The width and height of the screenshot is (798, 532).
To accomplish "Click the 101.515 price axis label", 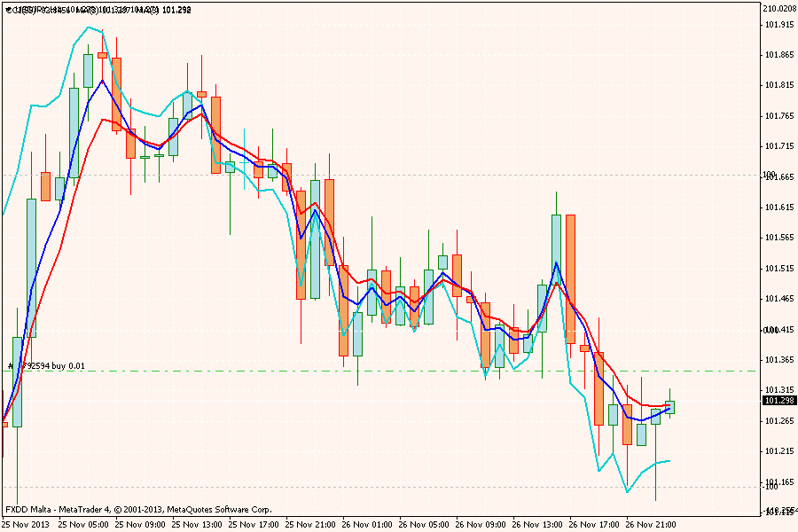I will [778, 268].
